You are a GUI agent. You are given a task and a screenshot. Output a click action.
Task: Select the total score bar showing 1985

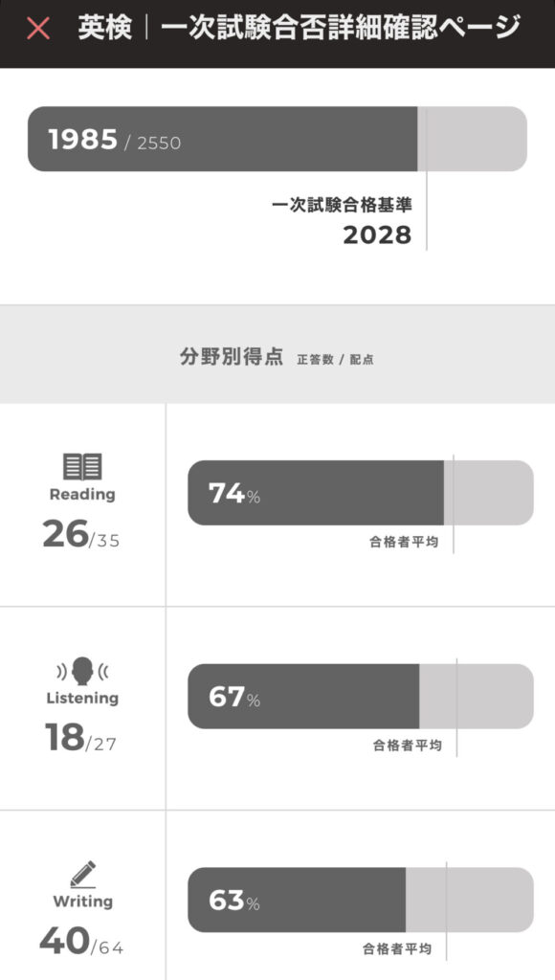tap(277, 139)
